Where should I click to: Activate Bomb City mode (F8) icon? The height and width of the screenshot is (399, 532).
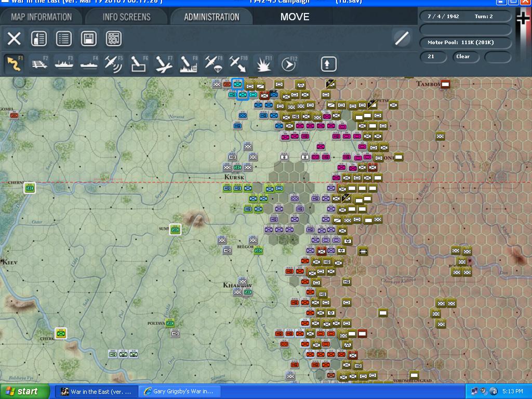(x=188, y=64)
